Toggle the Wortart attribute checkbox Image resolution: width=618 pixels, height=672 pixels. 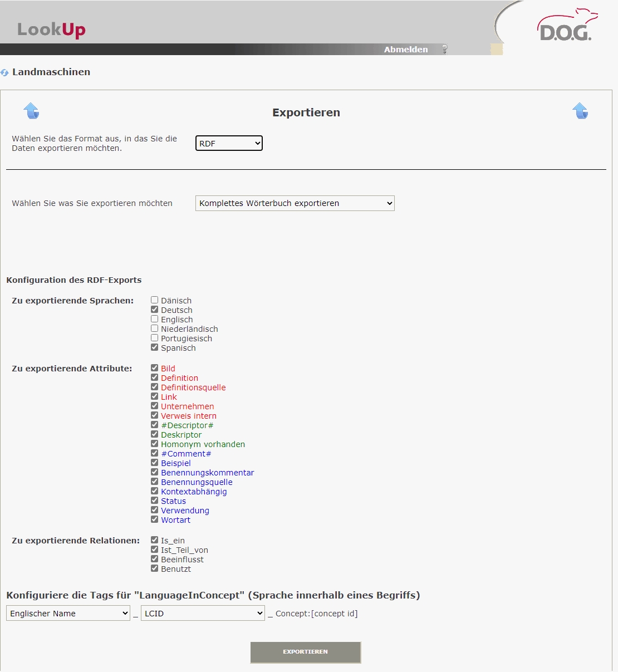(x=155, y=519)
